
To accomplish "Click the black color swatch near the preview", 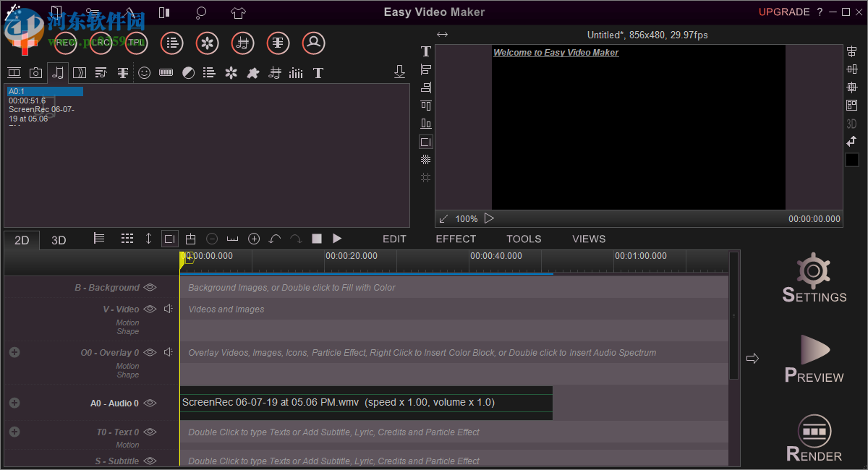I will (851, 159).
